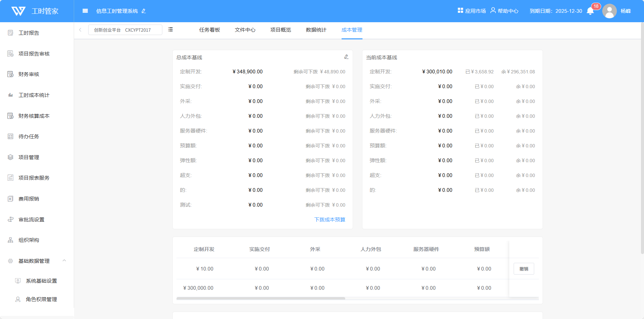Click the page's vertical scrollbar

642,138
